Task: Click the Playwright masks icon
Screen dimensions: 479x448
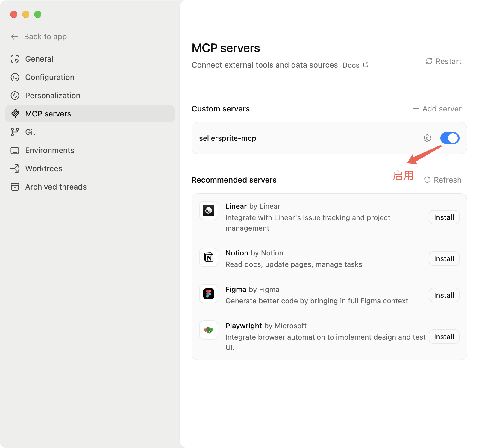Action: point(209,330)
